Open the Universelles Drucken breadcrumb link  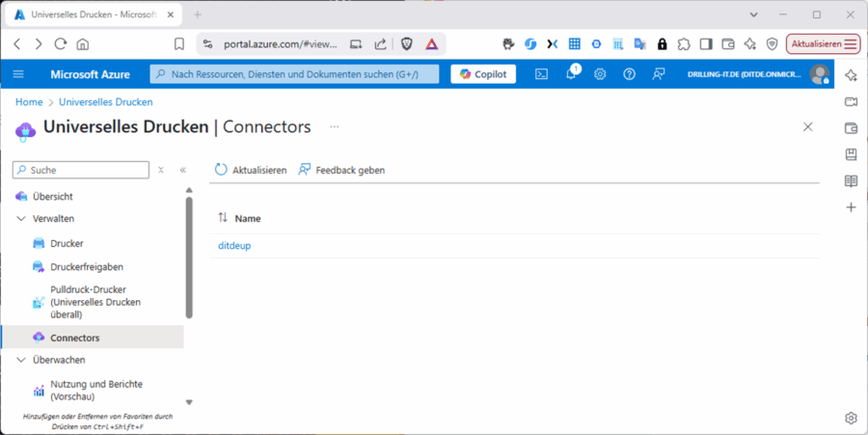[106, 102]
